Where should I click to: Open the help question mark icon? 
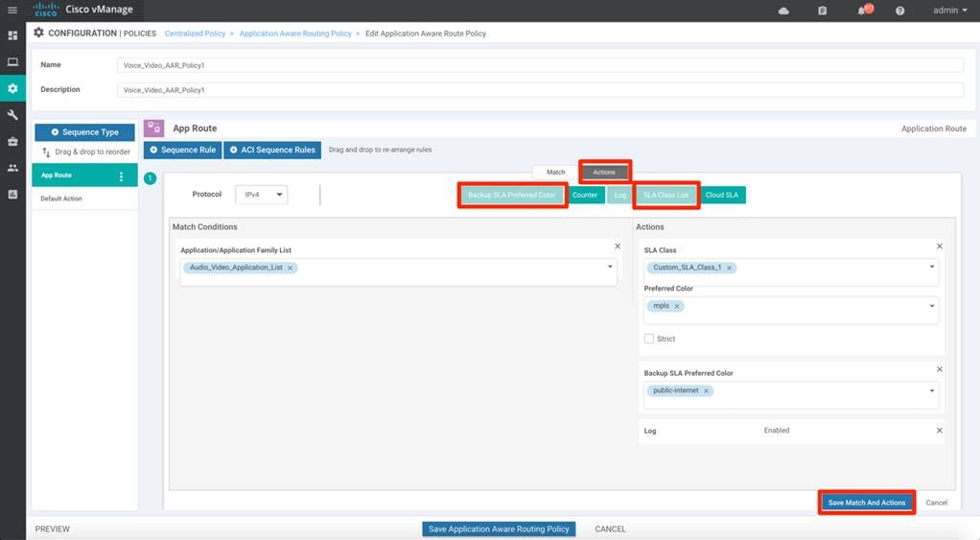point(899,11)
